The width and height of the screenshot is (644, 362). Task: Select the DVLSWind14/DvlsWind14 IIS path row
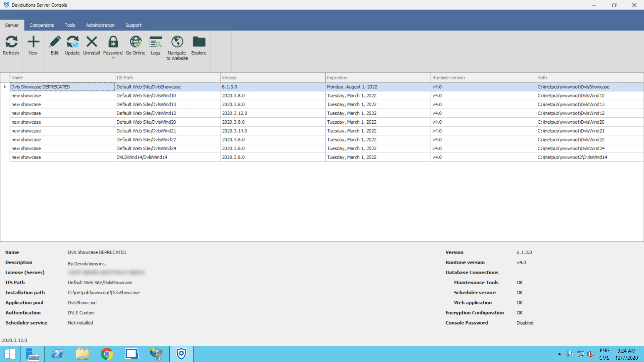point(142,157)
